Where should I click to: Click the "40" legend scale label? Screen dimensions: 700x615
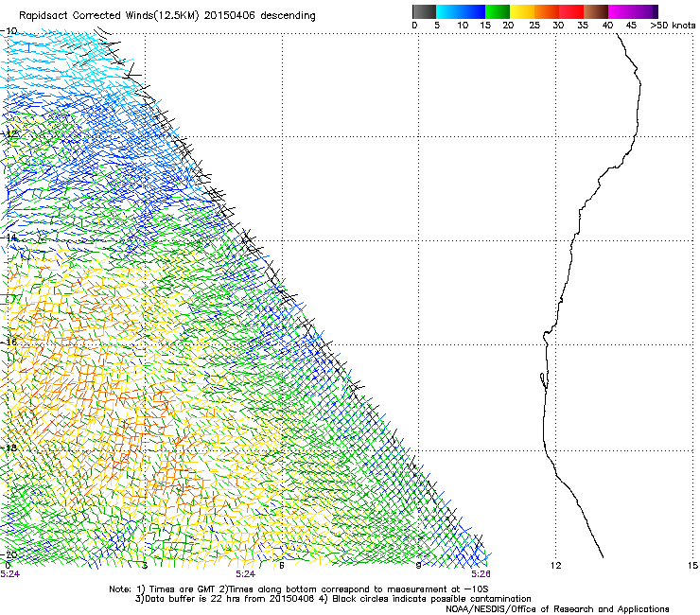tap(607, 26)
